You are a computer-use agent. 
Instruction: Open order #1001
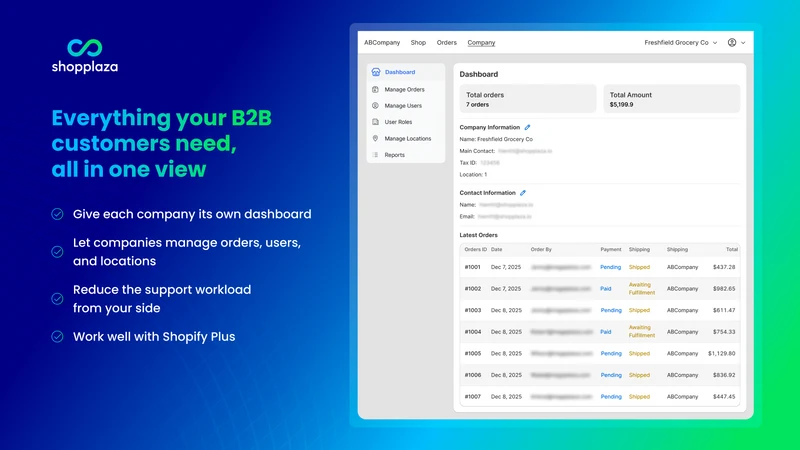pyautogui.click(x=472, y=267)
